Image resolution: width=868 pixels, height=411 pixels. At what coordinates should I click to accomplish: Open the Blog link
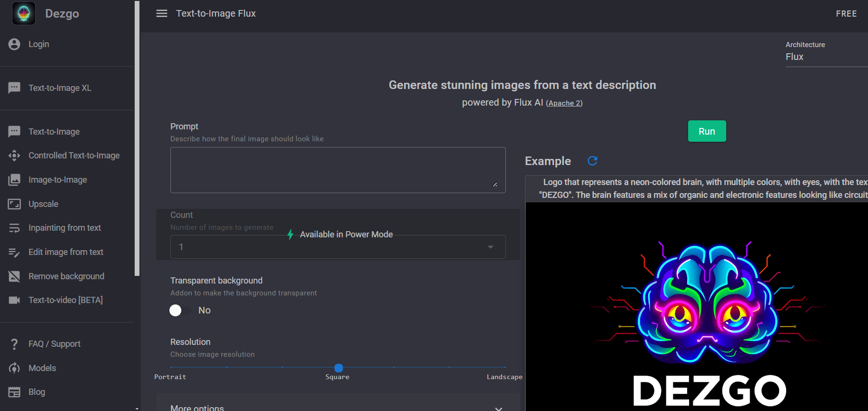(37, 392)
